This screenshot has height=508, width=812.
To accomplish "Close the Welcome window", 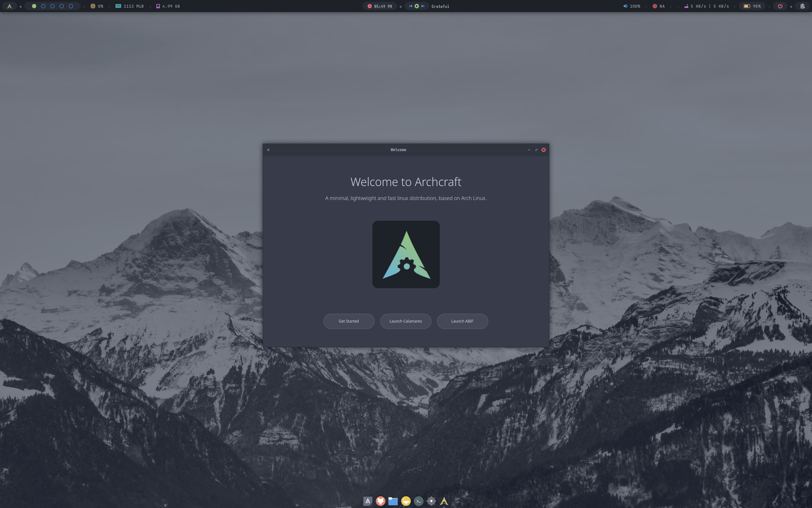I will click(x=544, y=150).
